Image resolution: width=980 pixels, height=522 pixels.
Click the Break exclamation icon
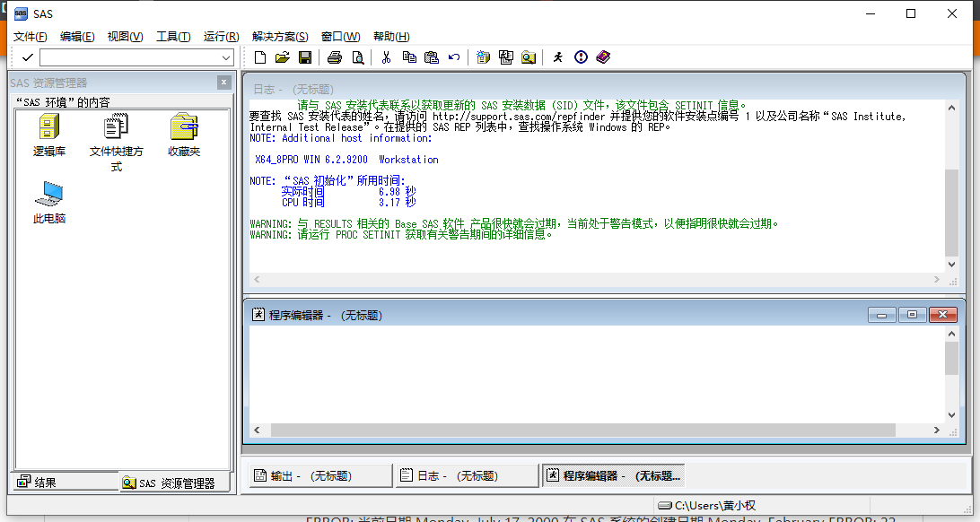tap(581, 57)
